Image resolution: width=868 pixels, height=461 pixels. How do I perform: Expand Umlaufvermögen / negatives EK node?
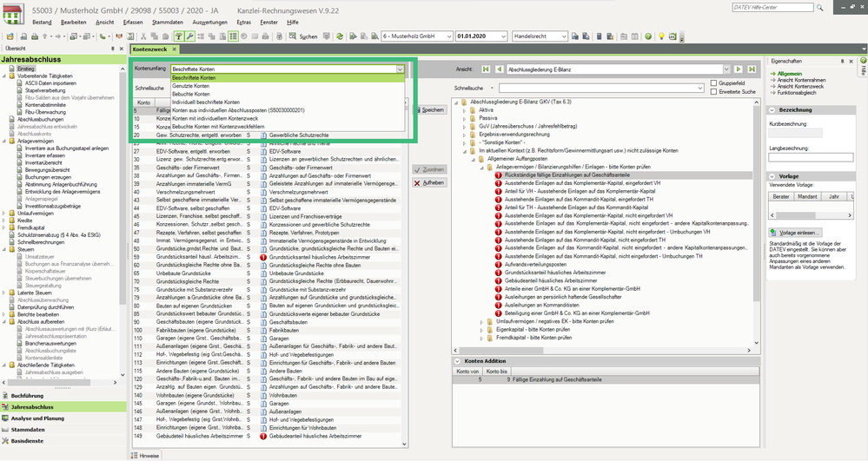point(481,321)
